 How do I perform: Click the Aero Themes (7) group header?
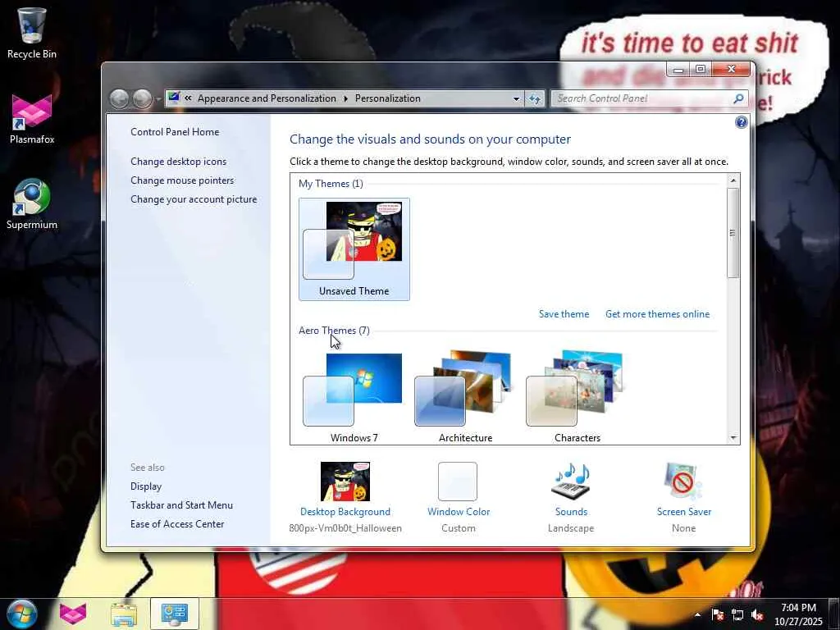334,331
